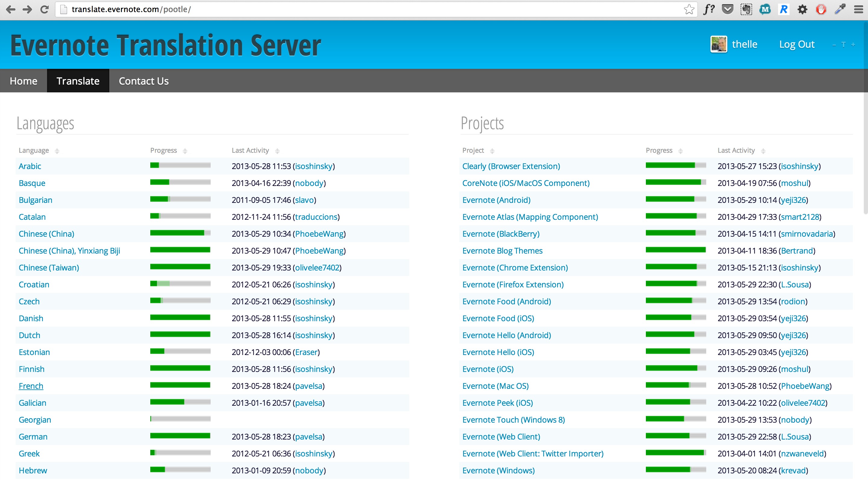The image size is (868, 480).
Task: Switch to the Home nav tab
Action: (23, 81)
